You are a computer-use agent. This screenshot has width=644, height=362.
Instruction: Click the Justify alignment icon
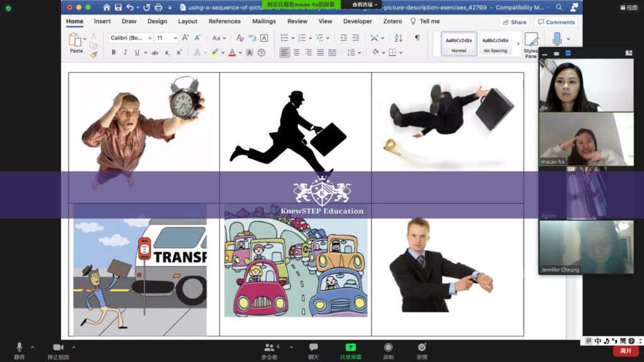[320, 53]
